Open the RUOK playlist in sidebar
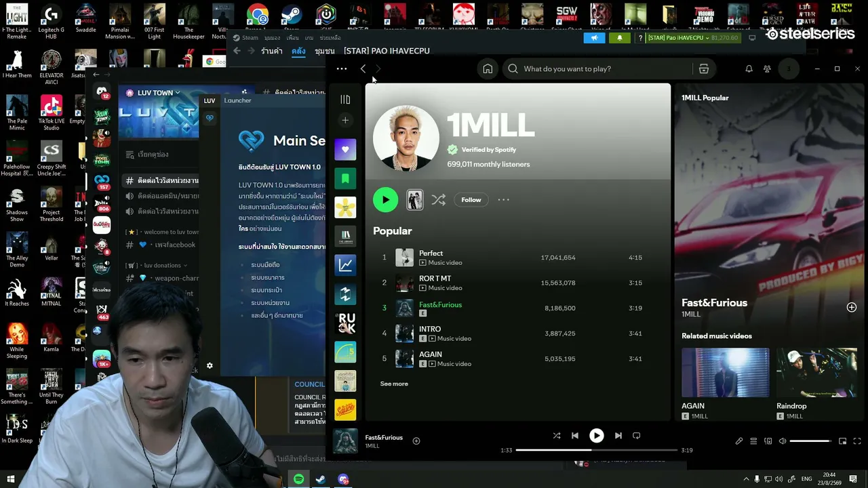Screen dimensions: 868x488 pos(345,323)
